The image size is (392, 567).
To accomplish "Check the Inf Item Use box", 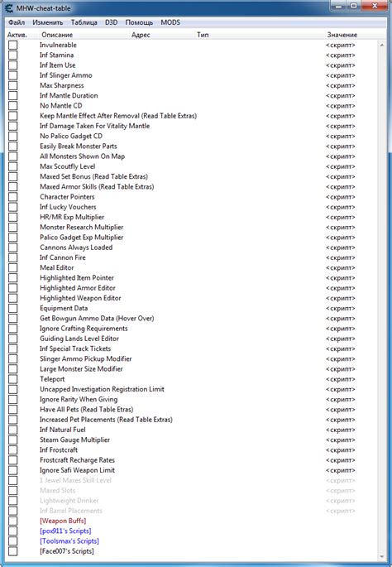I will 13,65.
